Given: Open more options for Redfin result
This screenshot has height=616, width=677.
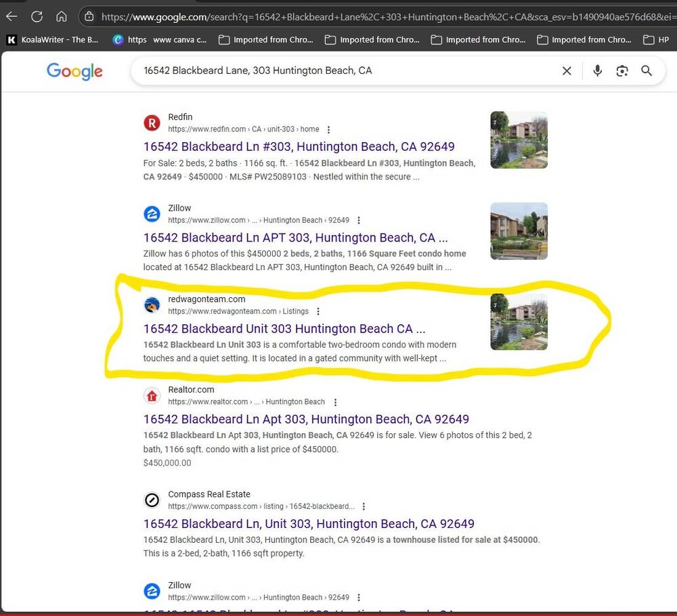Looking at the screenshot, I should 328,129.
